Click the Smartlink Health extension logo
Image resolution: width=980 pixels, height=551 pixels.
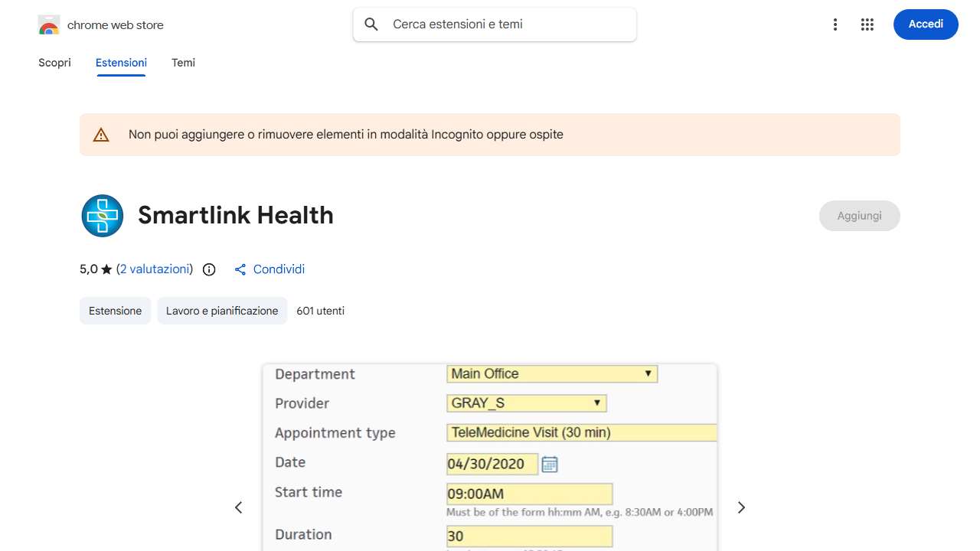(x=102, y=216)
